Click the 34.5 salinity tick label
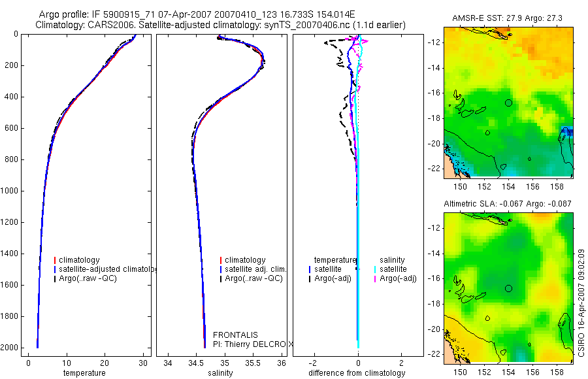This screenshot has width=588, height=379. [197, 363]
